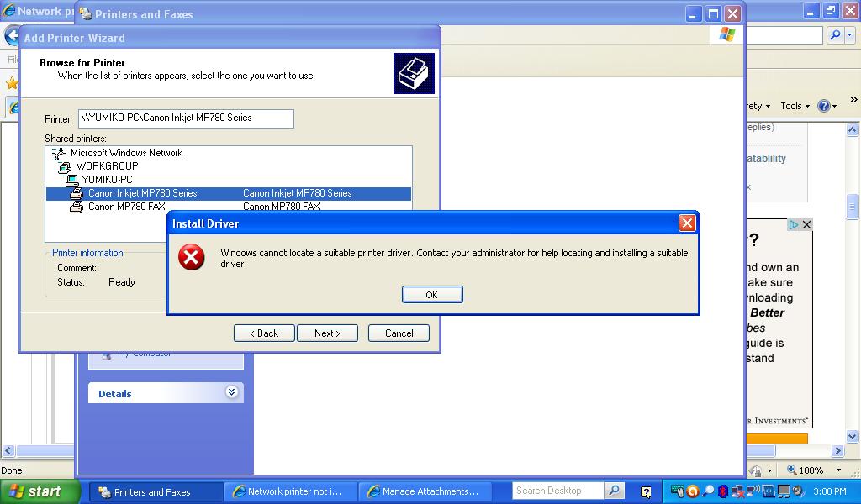Click the keyboard and mouse tray icon
Viewport: 861px width, 504px height.
[679, 491]
